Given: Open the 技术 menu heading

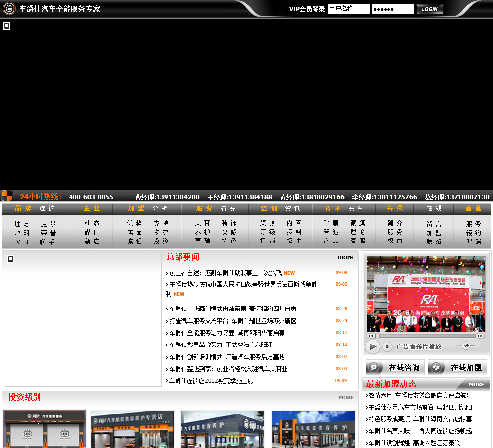Looking at the screenshot, I should [333, 208].
